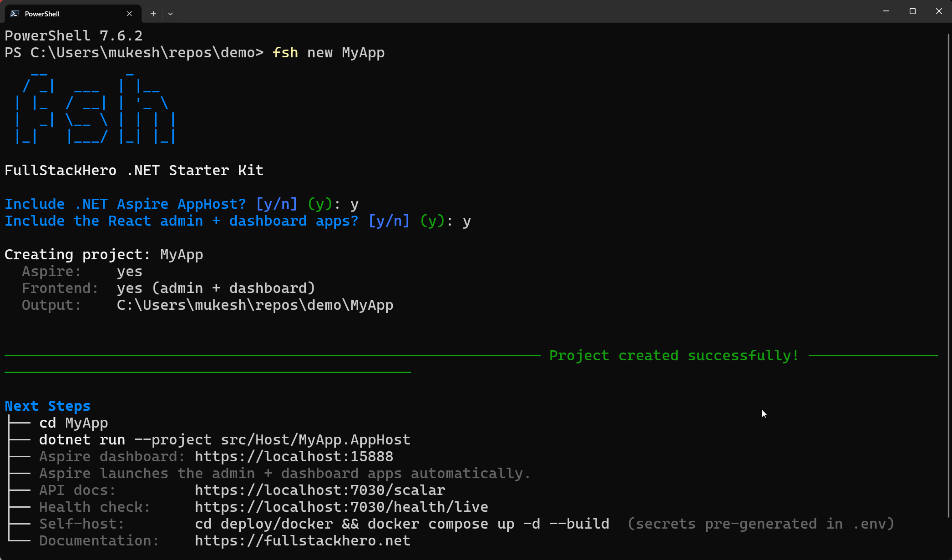Click 'dotnet run --project src/Host/MyApp.AppHost' step

point(225,440)
